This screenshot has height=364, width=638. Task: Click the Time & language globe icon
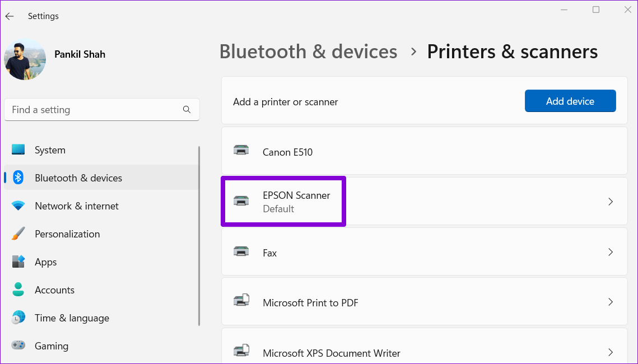(18, 318)
